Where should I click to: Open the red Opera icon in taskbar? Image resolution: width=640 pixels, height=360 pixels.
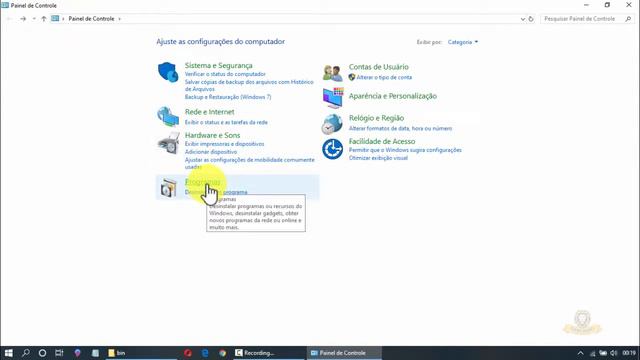(188, 353)
